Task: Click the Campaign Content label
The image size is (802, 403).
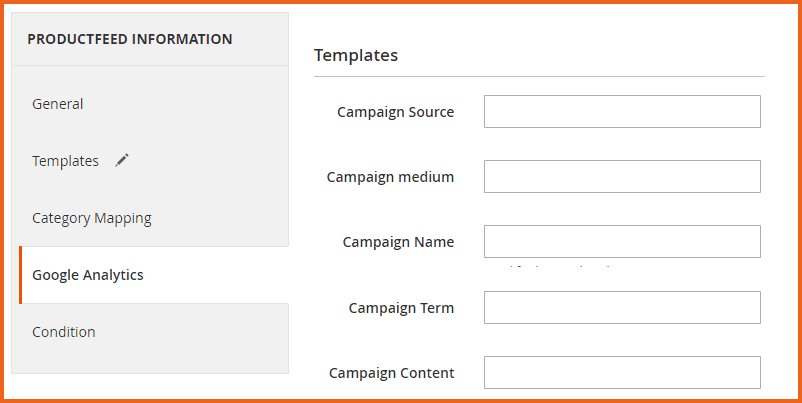Action: coord(391,373)
